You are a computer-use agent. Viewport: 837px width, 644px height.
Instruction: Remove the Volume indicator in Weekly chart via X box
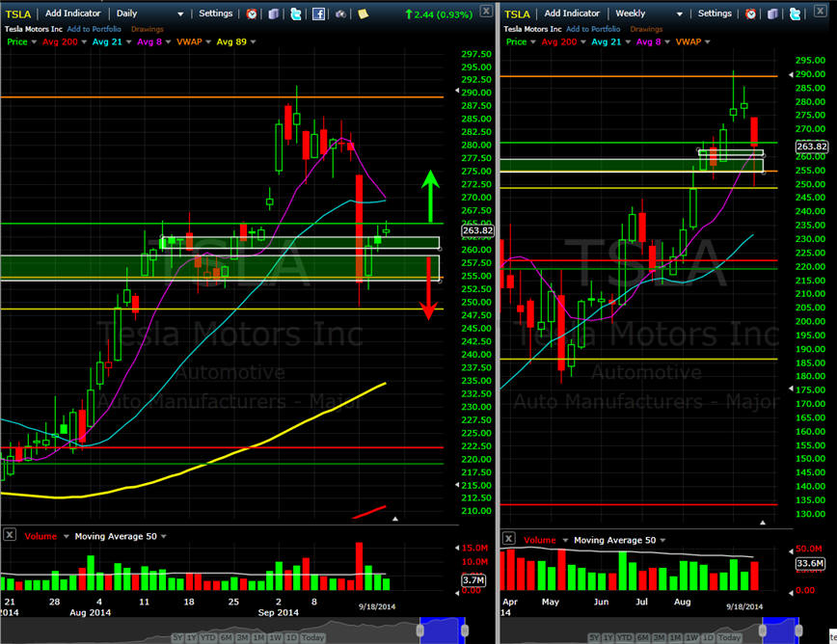click(509, 538)
